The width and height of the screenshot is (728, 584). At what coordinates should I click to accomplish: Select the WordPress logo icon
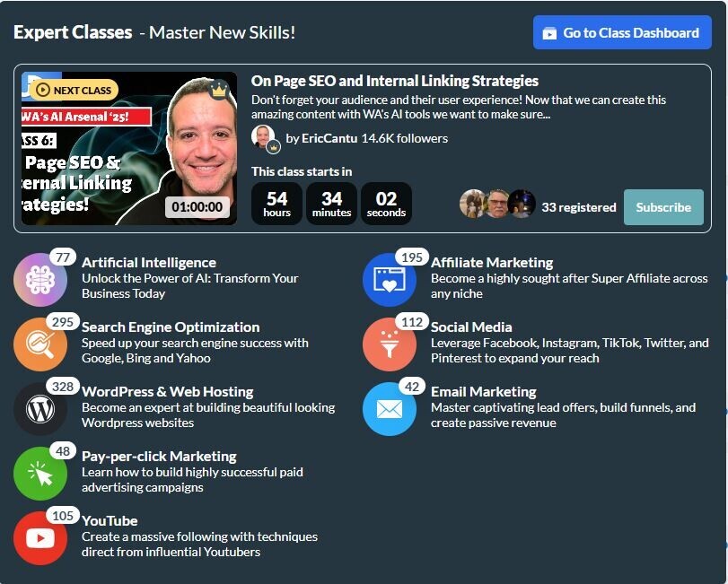[x=40, y=409]
